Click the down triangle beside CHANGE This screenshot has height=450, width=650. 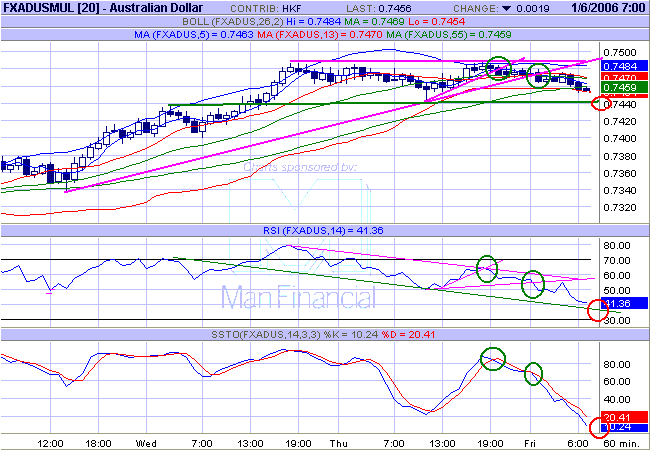click(x=507, y=8)
